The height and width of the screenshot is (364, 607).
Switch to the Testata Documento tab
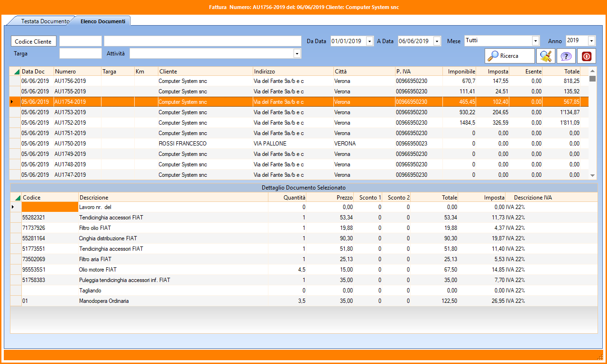pyautogui.click(x=45, y=21)
